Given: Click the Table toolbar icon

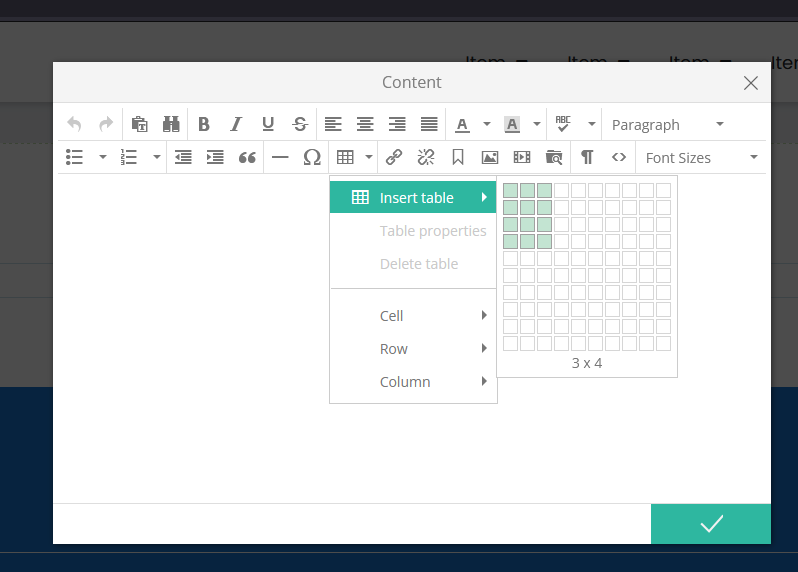Looking at the screenshot, I should 345,157.
